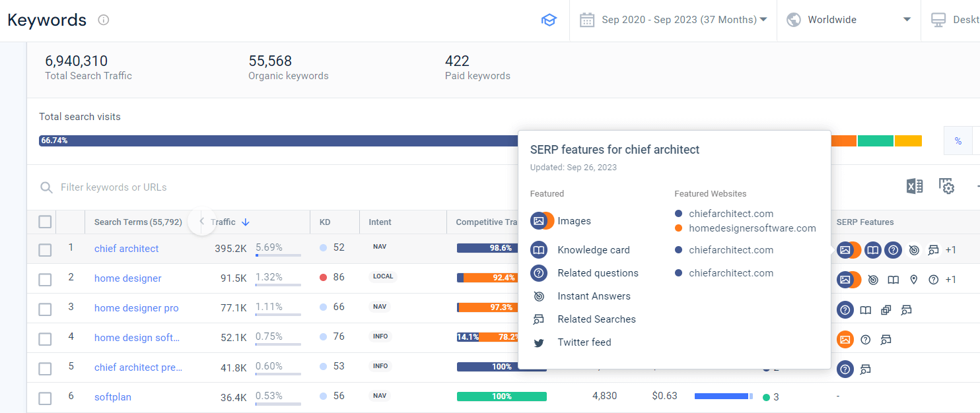Click the green 100% competitive bar in the softplan row
Image resolution: width=980 pixels, height=413 pixels.
pyautogui.click(x=502, y=397)
